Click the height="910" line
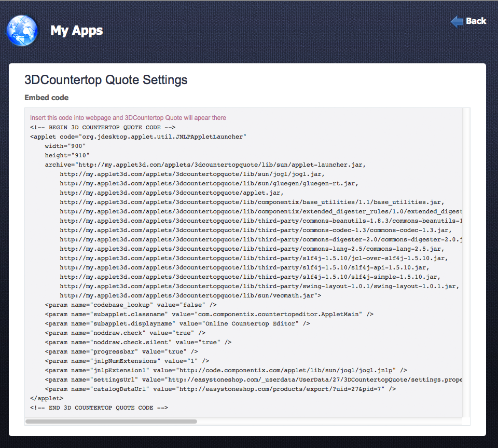This screenshot has width=498, height=448. [67, 155]
